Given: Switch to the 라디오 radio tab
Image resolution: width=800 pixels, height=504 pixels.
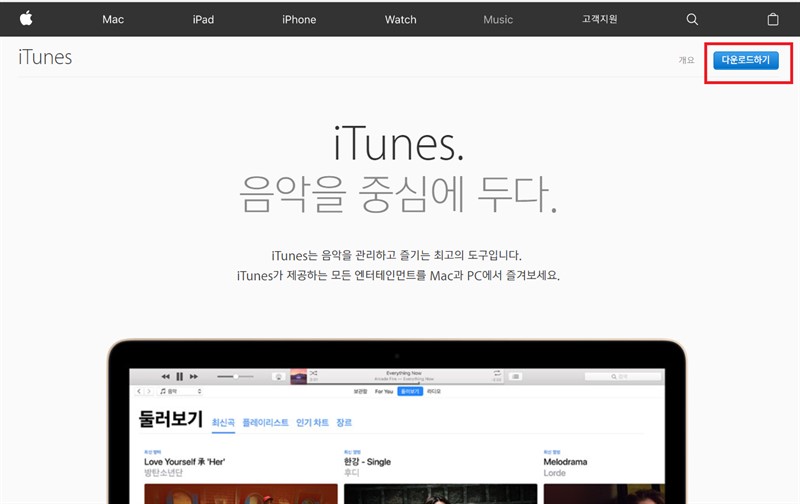Looking at the screenshot, I should point(434,391).
